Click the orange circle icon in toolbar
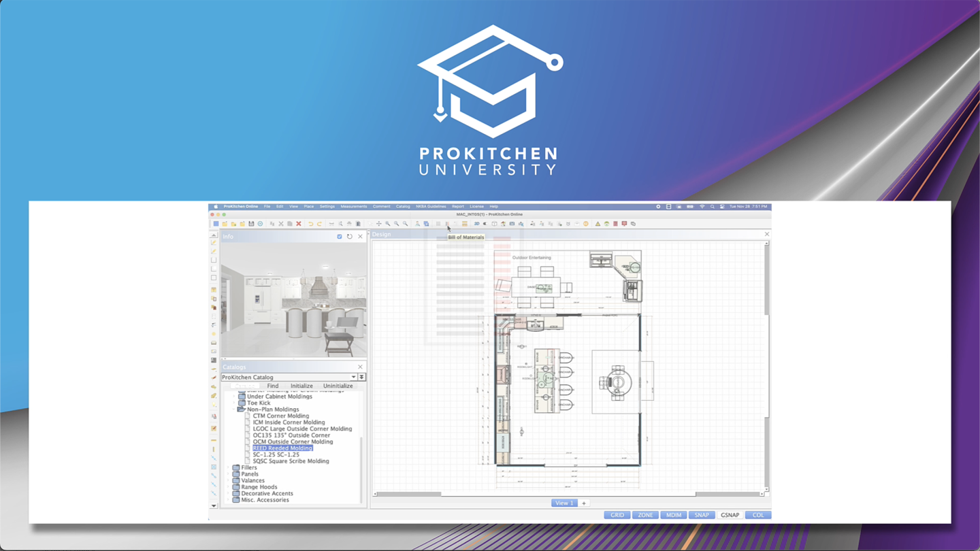Screen dimensions: 980x551 click(586, 224)
